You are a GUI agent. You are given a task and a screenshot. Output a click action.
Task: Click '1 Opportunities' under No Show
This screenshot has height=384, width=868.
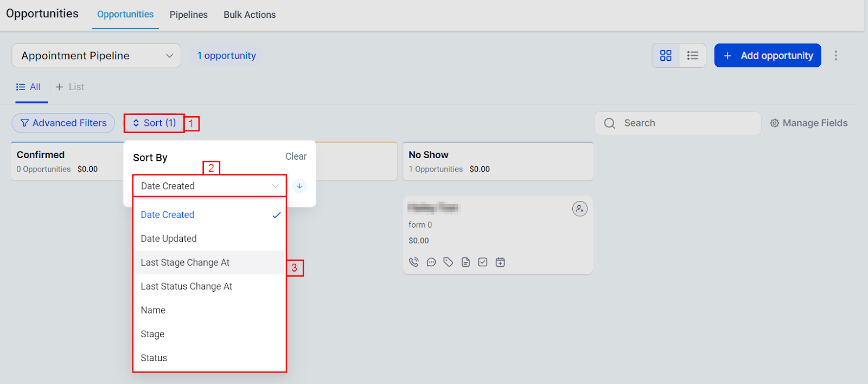click(x=436, y=169)
